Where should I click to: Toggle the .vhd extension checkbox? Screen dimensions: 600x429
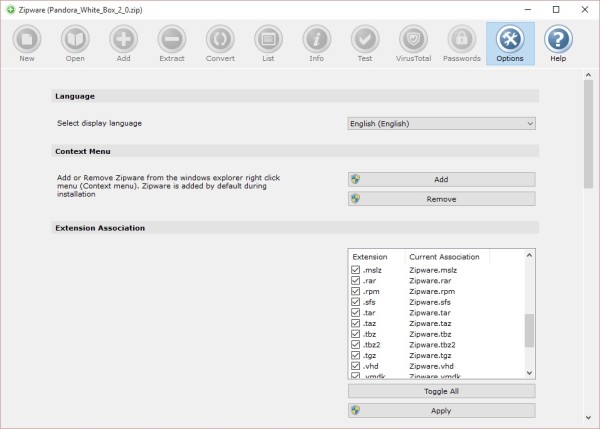click(355, 366)
